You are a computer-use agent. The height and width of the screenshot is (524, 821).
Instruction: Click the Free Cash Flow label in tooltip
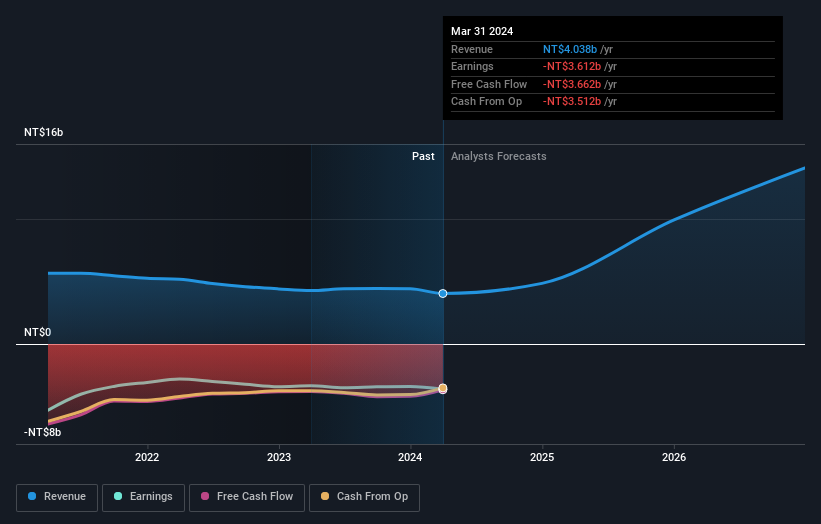pos(489,84)
